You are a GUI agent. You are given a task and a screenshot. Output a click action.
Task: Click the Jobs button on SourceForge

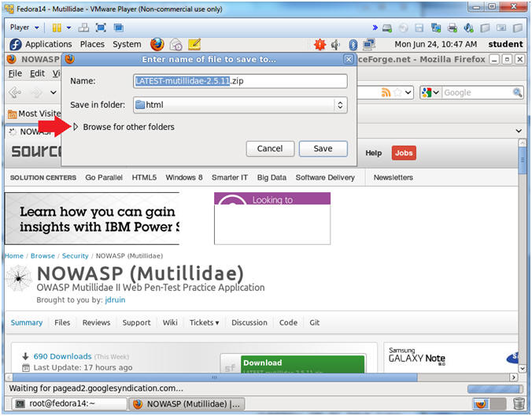pos(404,153)
